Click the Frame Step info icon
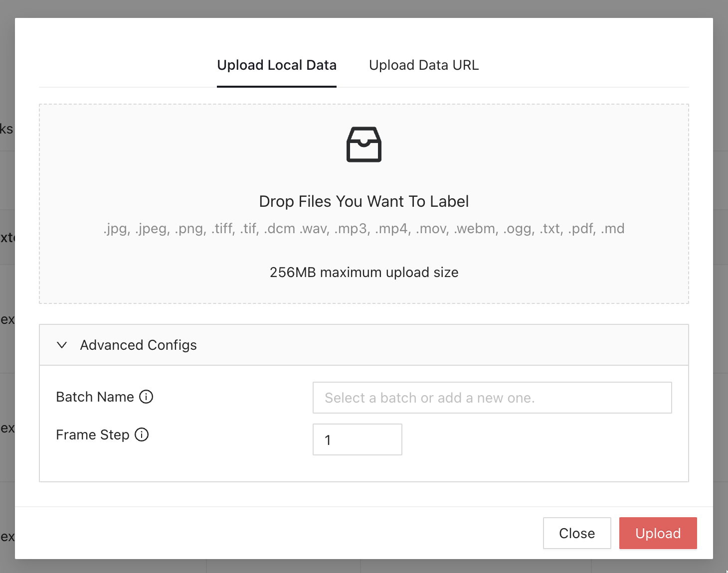This screenshot has height=573, width=728. click(142, 434)
